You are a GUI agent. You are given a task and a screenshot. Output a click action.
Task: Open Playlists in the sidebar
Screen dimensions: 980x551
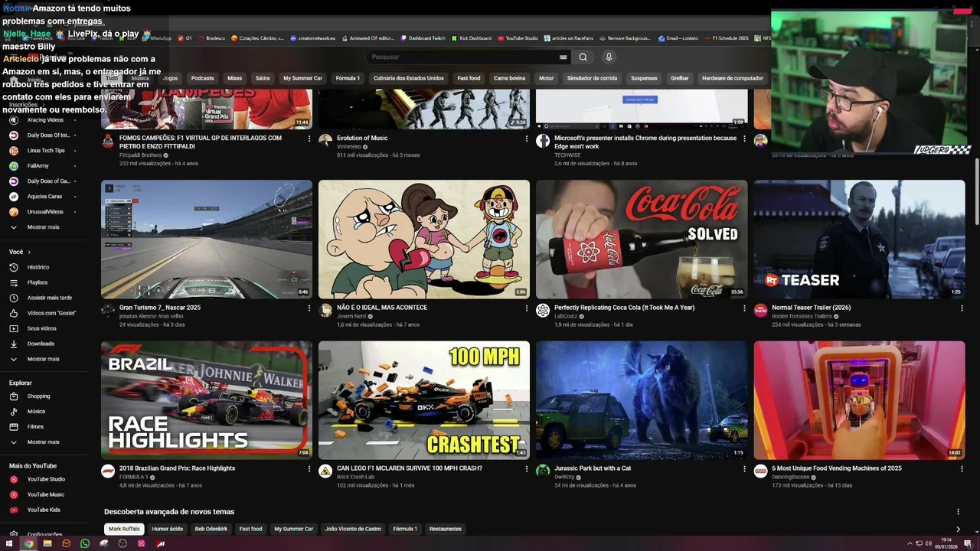[x=38, y=282]
